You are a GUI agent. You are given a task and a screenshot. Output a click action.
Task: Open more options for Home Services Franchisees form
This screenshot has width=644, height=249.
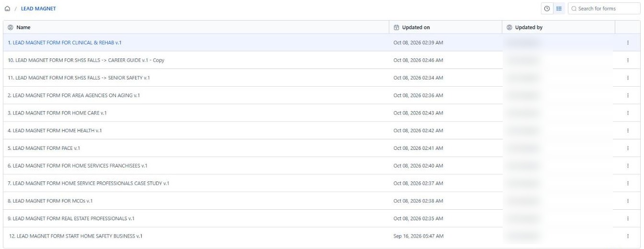[628, 166]
